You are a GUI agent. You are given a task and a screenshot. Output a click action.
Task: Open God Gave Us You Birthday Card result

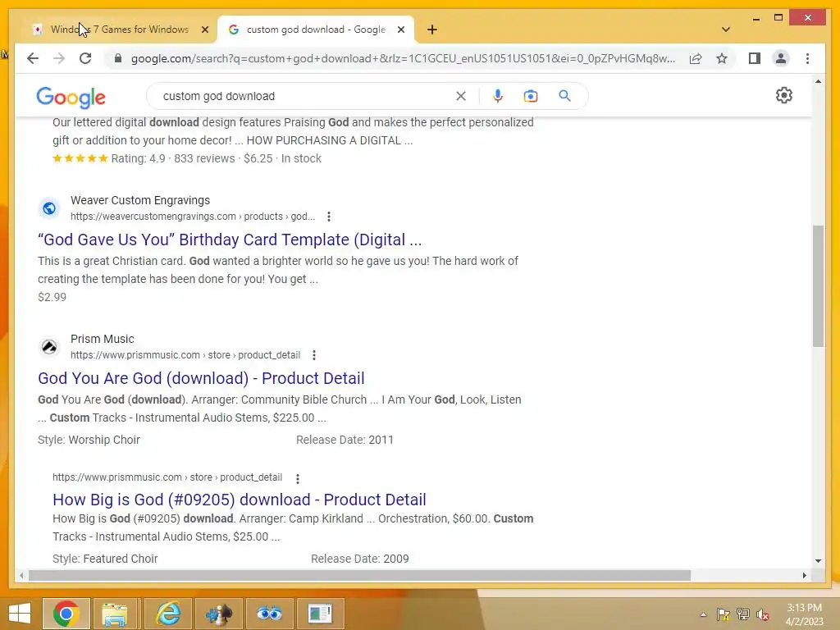230,240
